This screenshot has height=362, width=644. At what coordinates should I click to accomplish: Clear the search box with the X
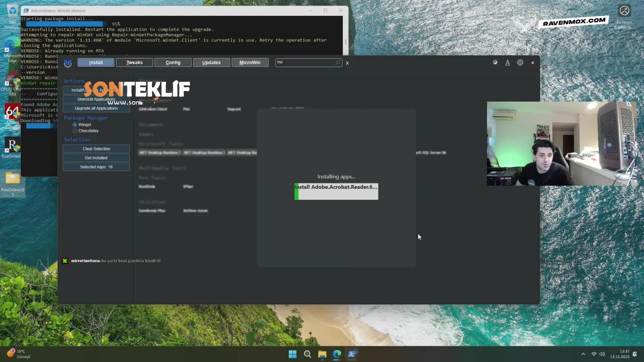[x=347, y=63]
